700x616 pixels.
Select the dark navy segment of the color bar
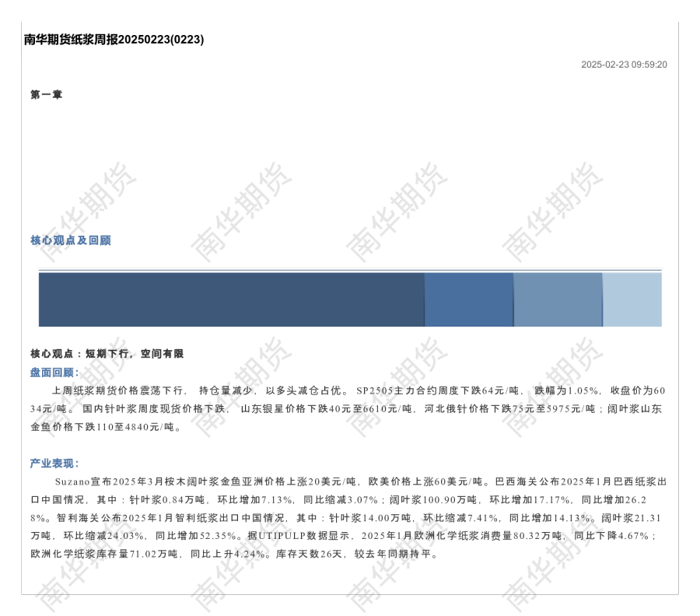(x=231, y=299)
